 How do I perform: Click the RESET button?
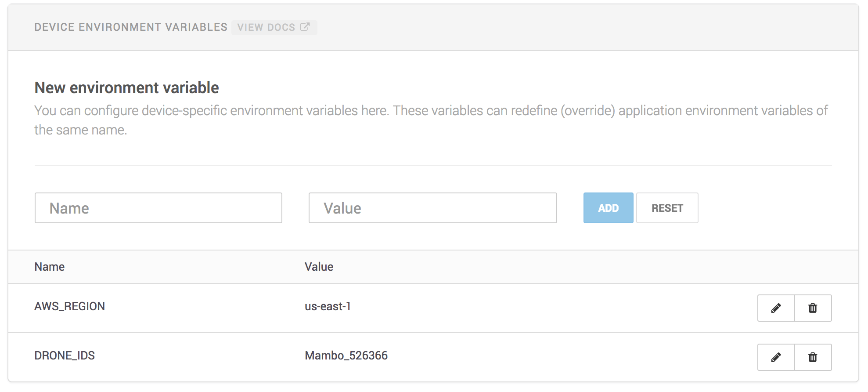[x=667, y=208]
